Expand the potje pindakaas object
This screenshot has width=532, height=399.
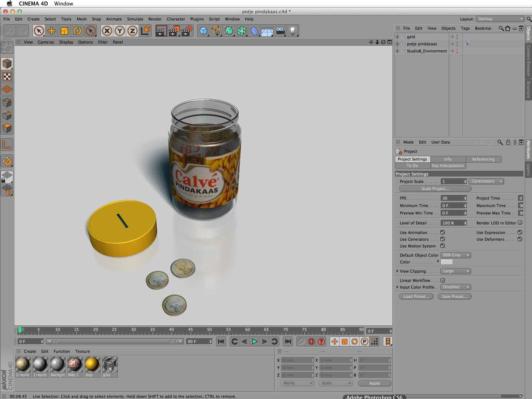pyautogui.click(x=397, y=44)
